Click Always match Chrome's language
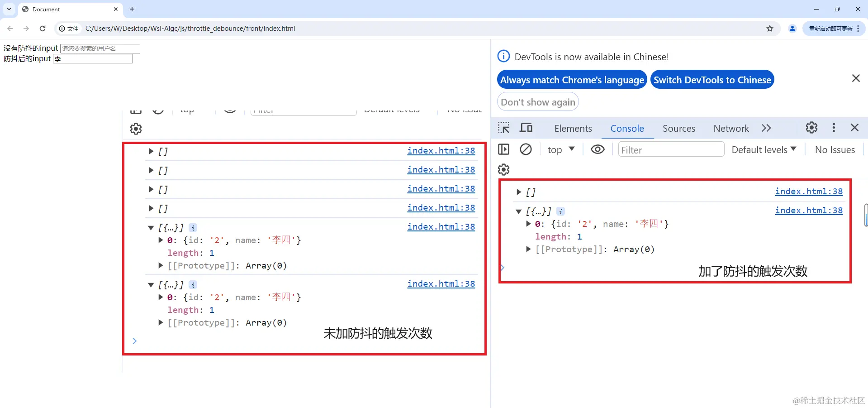The image size is (868, 408). coord(572,80)
